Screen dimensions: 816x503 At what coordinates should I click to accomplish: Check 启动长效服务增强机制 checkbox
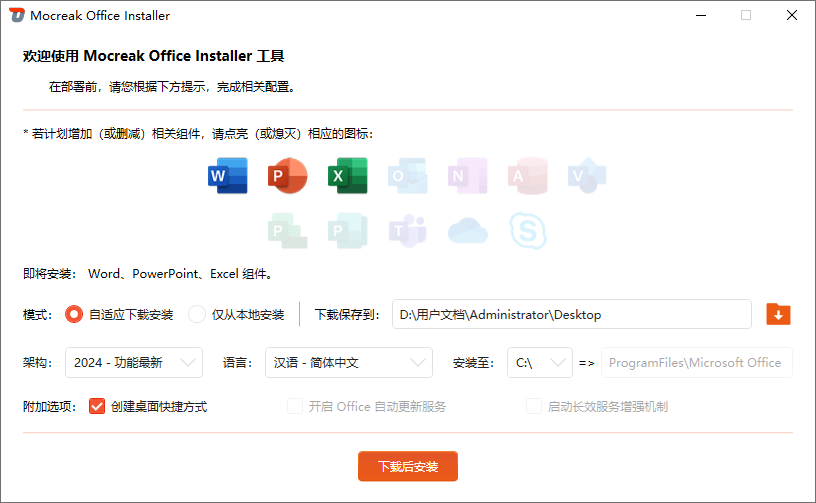coord(534,406)
